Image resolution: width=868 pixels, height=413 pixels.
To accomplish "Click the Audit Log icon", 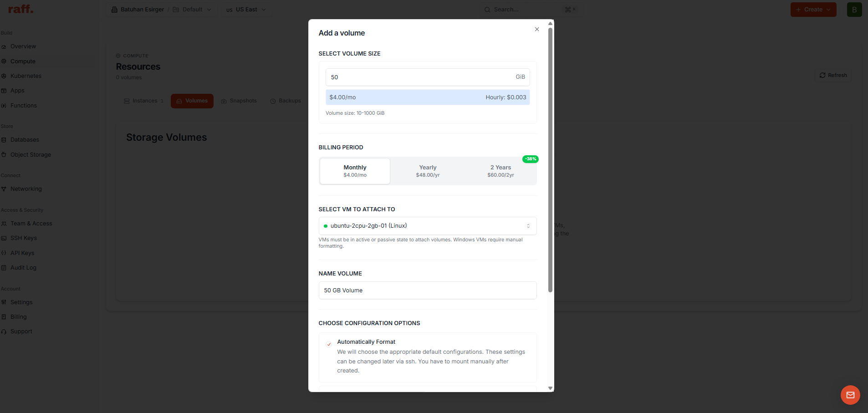I will point(4,268).
